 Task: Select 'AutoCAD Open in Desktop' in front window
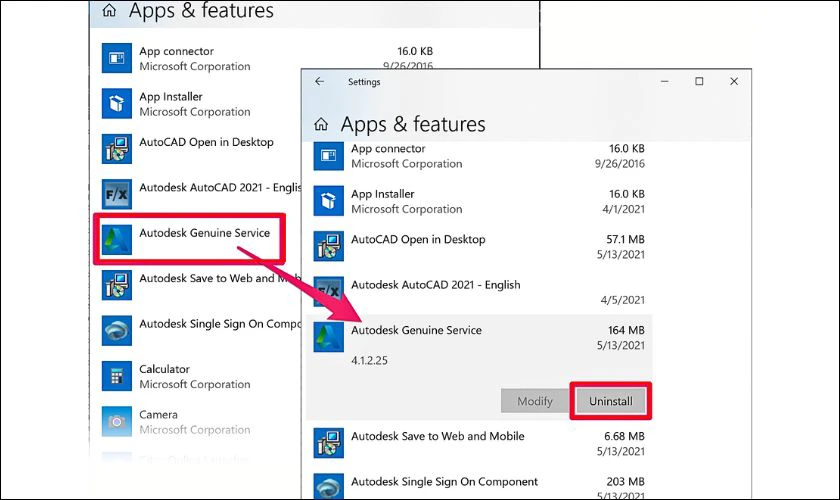418,240
